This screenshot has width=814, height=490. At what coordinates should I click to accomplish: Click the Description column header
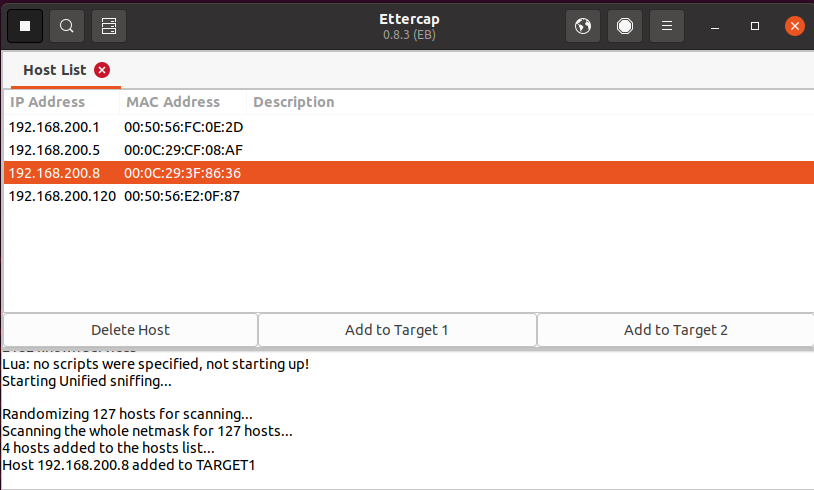(294, 102)
